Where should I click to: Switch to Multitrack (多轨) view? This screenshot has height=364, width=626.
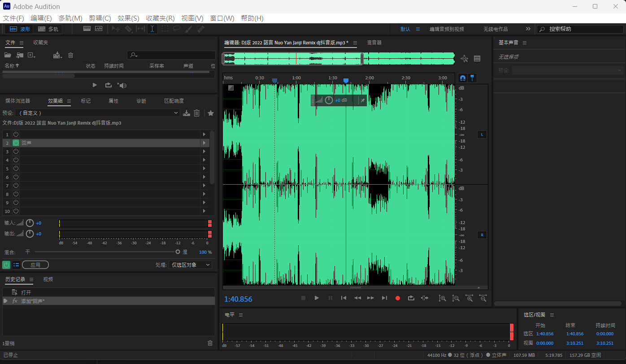[48, 29]
